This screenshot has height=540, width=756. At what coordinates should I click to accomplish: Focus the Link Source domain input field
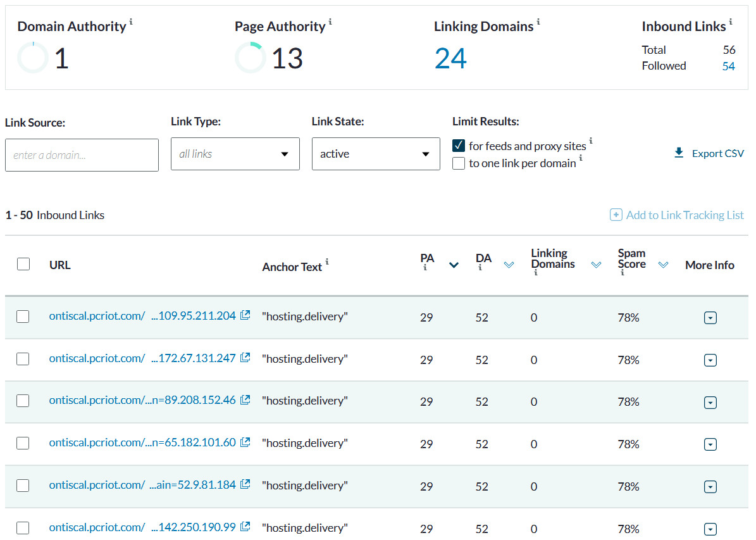[82, 155]
